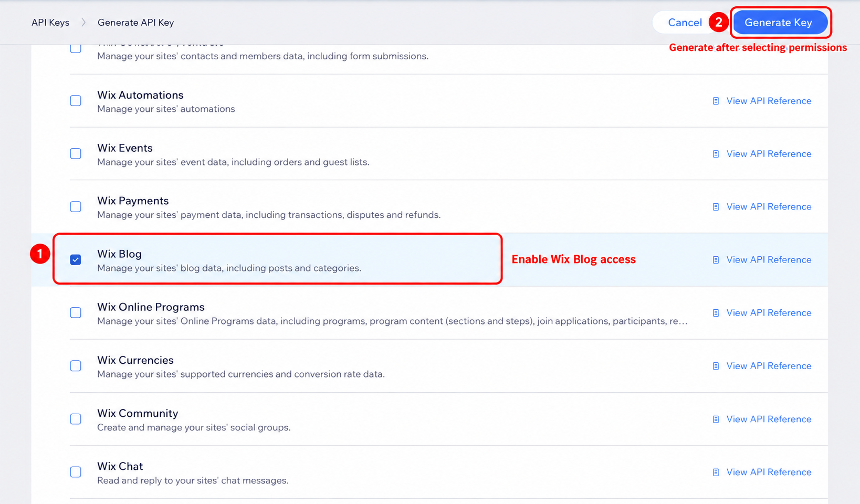Click document icon beside Wix Currencies reference
Screen dimensions: 860x504
pos(716,366)
